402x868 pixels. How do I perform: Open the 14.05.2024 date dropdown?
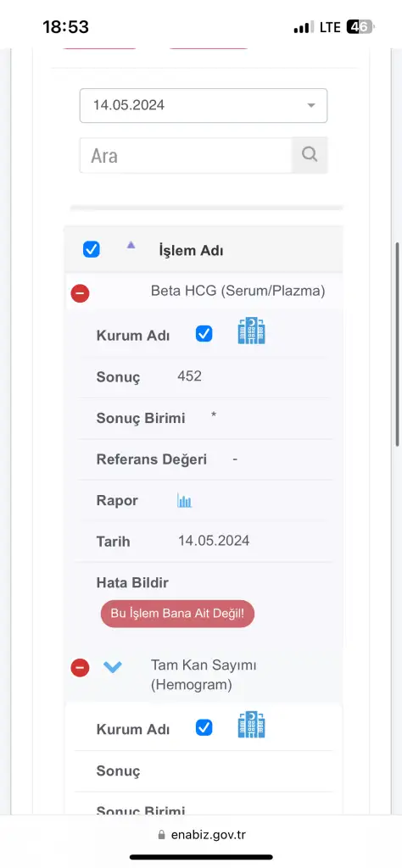[204, 105]
